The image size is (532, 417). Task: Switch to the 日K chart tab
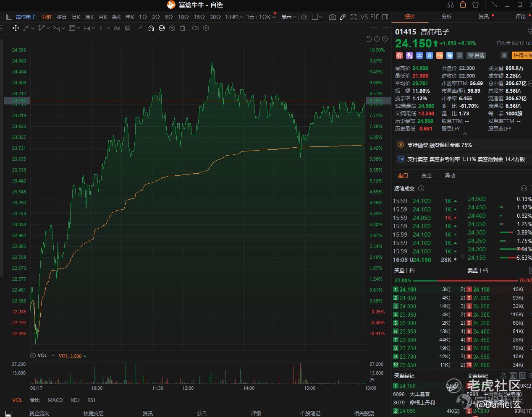pyautogui.click(x=76, y=17)
